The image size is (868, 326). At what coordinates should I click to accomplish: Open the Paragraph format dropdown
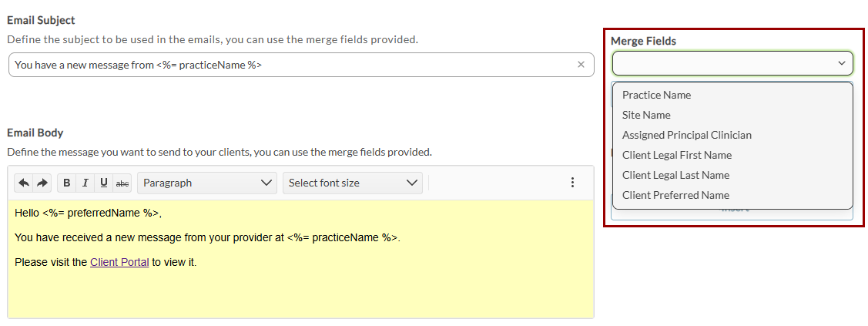[207, 183]
